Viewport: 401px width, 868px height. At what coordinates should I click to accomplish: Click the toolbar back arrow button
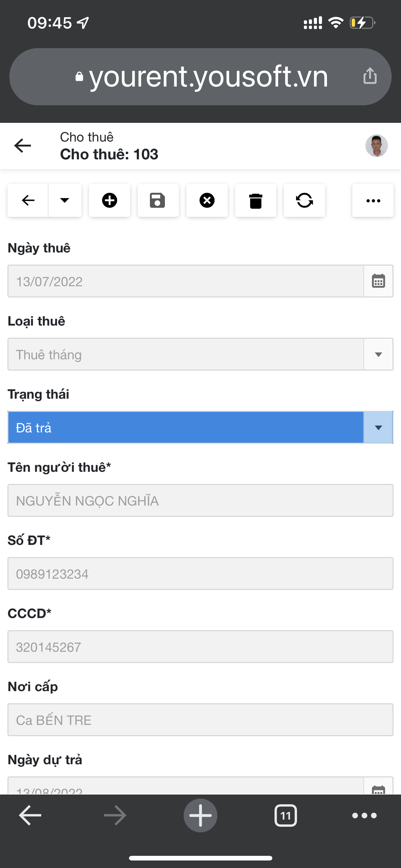click(x=28, y=201)
